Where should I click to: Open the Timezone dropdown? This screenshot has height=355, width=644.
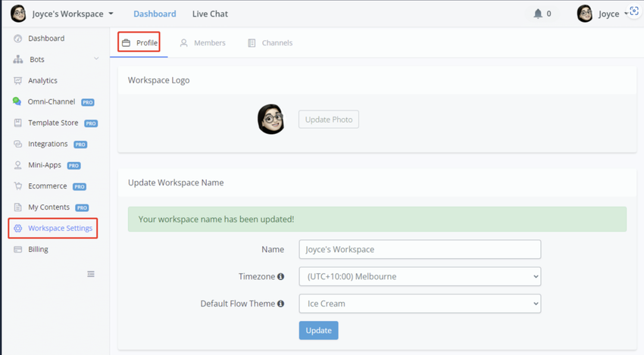420,276
